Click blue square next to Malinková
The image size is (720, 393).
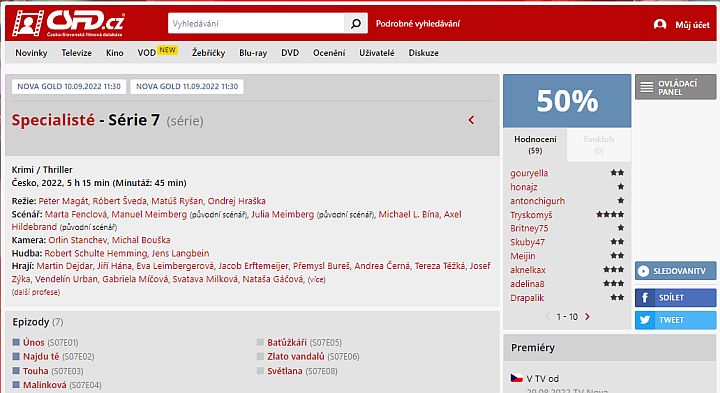click(x=16, y=385)
